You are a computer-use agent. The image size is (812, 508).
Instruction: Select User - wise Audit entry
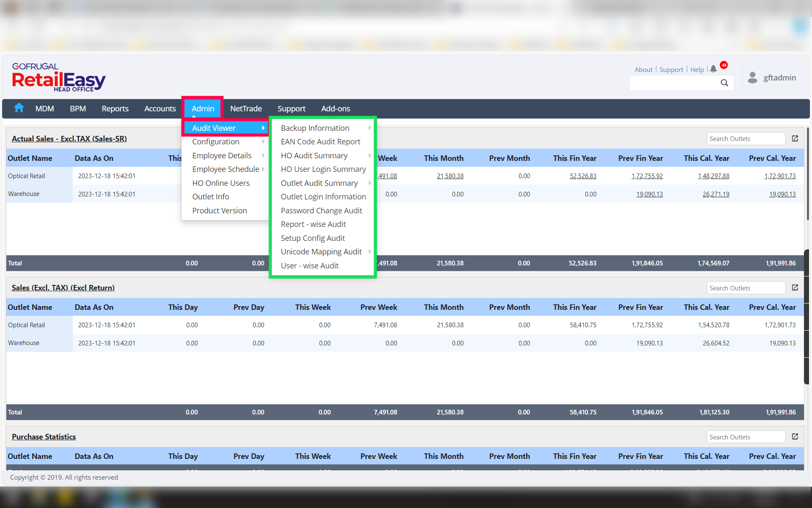310,265
